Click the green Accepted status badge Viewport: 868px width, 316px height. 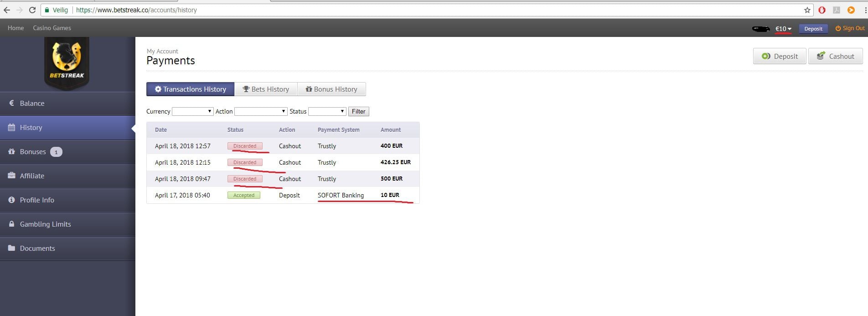coord(244,195)
